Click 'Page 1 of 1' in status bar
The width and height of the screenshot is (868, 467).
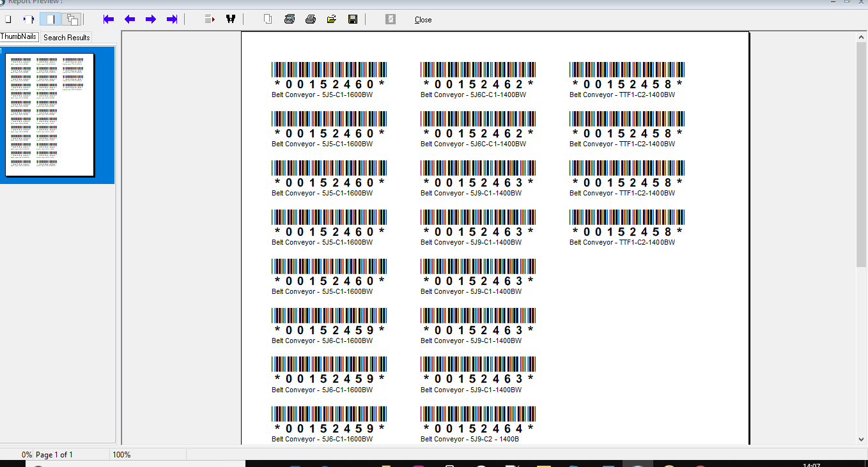click(x=54, y=455)
